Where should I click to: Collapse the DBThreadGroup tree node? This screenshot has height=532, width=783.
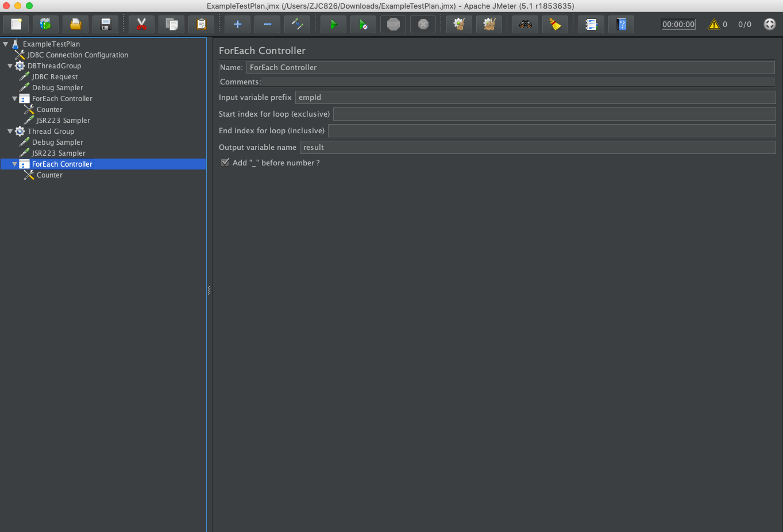coord(10,65)
